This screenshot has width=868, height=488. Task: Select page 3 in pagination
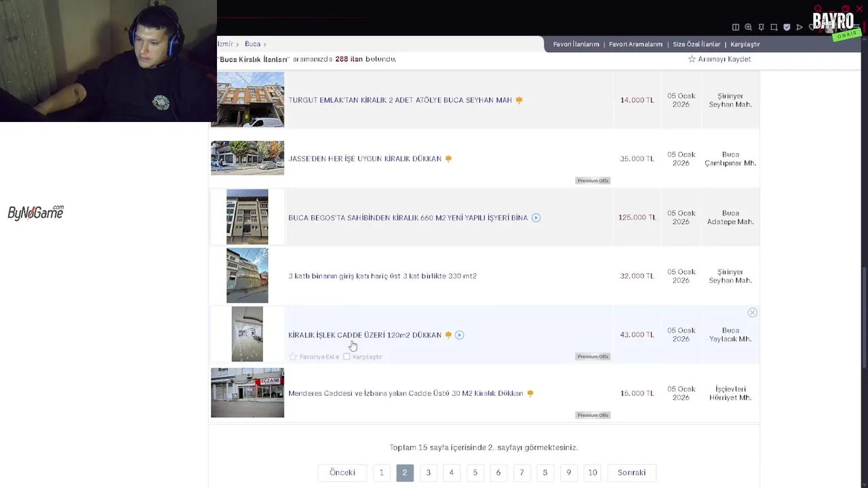[x=428, y=472]
